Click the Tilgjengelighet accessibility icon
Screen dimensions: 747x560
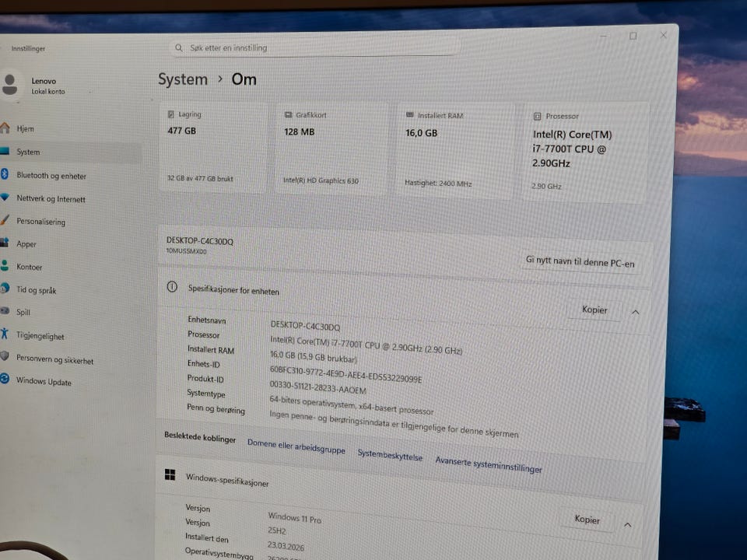[5, 334]
